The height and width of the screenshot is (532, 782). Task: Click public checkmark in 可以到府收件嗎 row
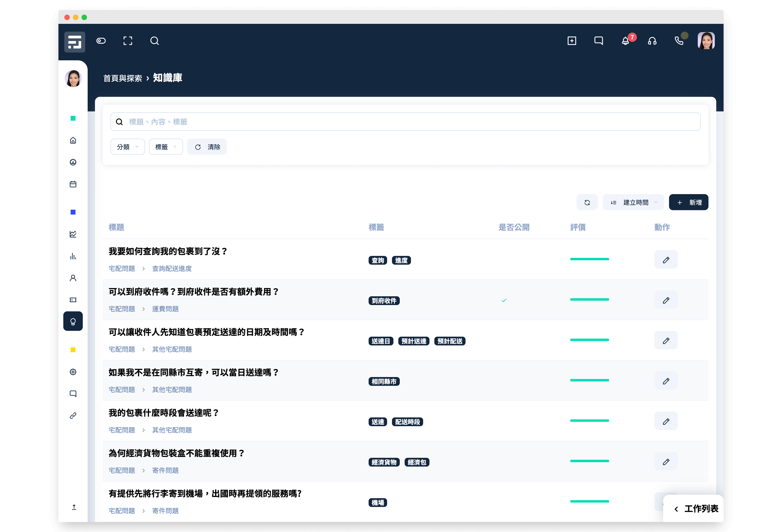(x=504, y=300)
